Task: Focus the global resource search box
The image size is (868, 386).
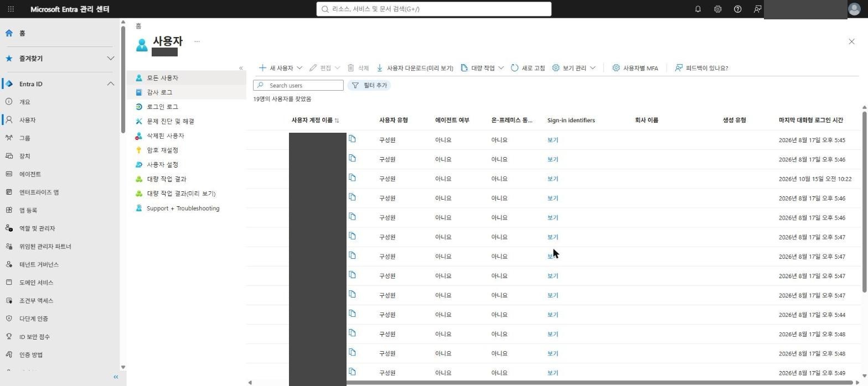Action: coord(433,9)
